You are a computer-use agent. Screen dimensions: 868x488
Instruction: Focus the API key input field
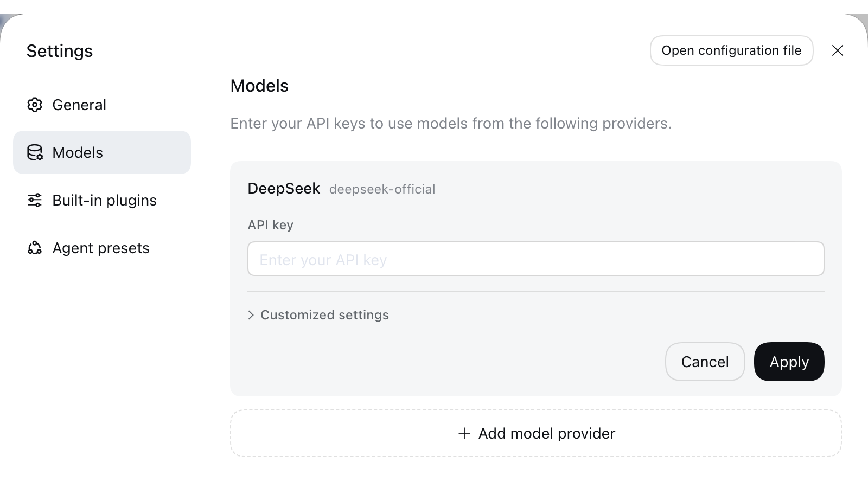[536, 259]
